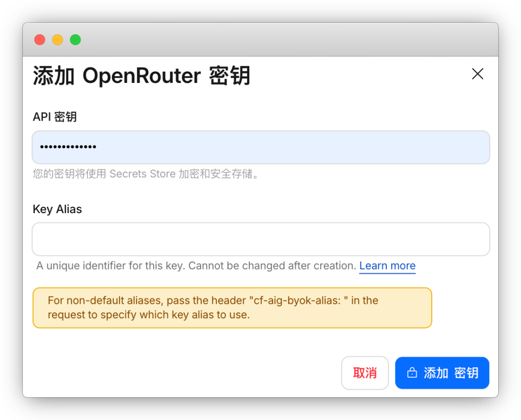Select the yellow non-default aliases warning banner
The height and width of the screenshot is (420, 521).
232,308
